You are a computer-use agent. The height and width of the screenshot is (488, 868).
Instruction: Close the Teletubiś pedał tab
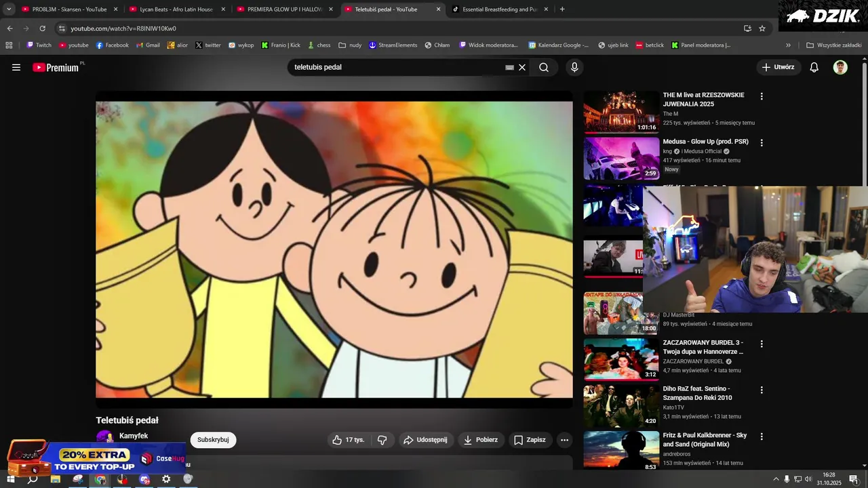438,9
